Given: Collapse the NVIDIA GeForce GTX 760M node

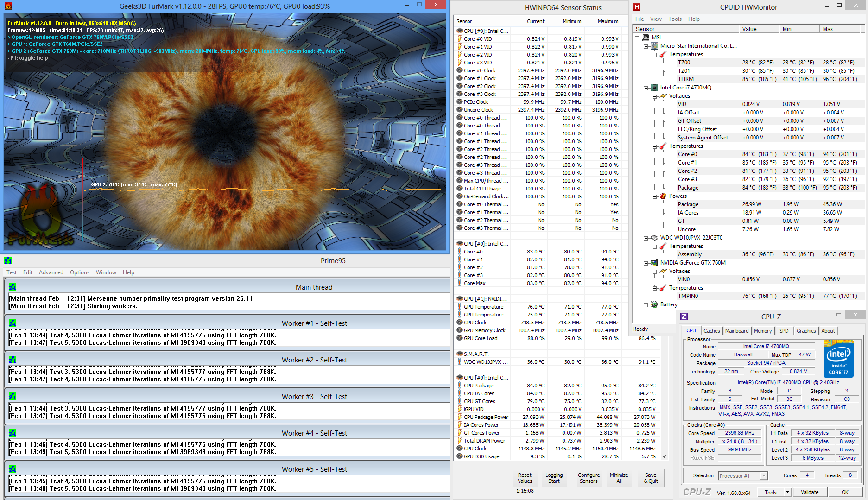Looking at the screenshot, I should [x=646, y=263].
